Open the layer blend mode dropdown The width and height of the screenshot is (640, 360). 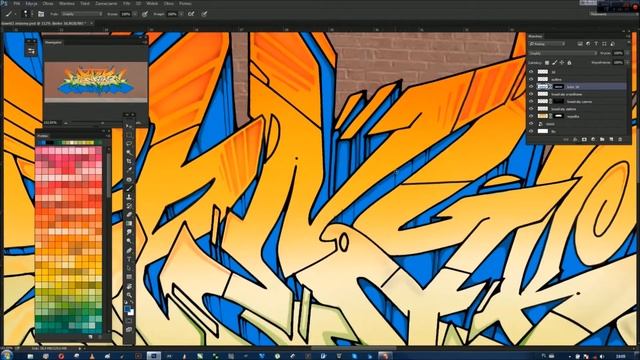(563, 53)
